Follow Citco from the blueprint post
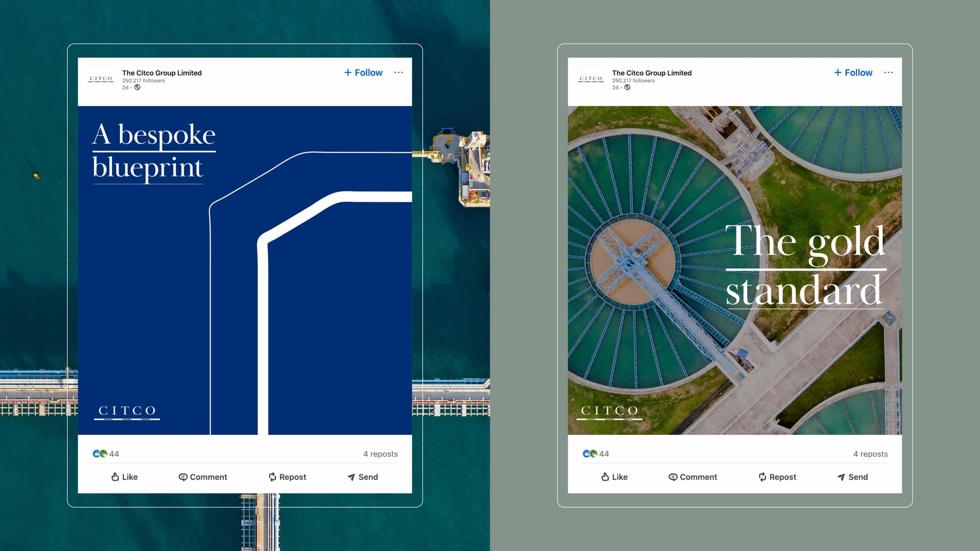This screenshot has height=551, width=980. [x=363, y=73]
